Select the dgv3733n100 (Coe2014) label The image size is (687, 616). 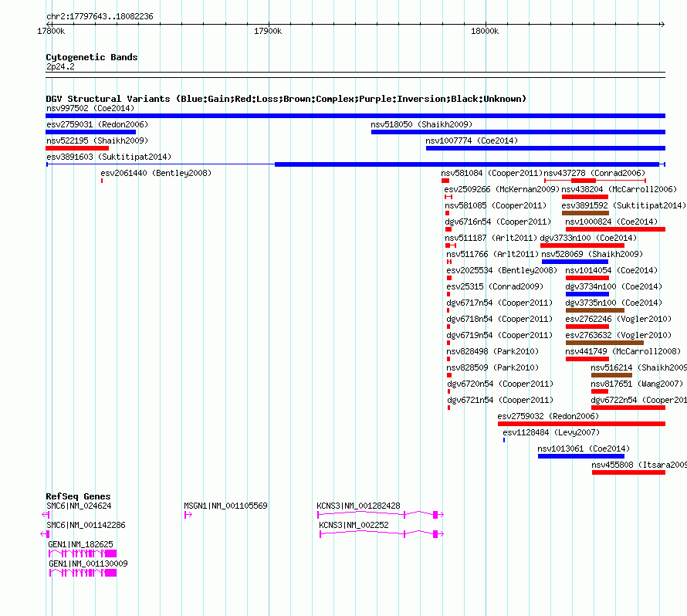click(588, 238)
